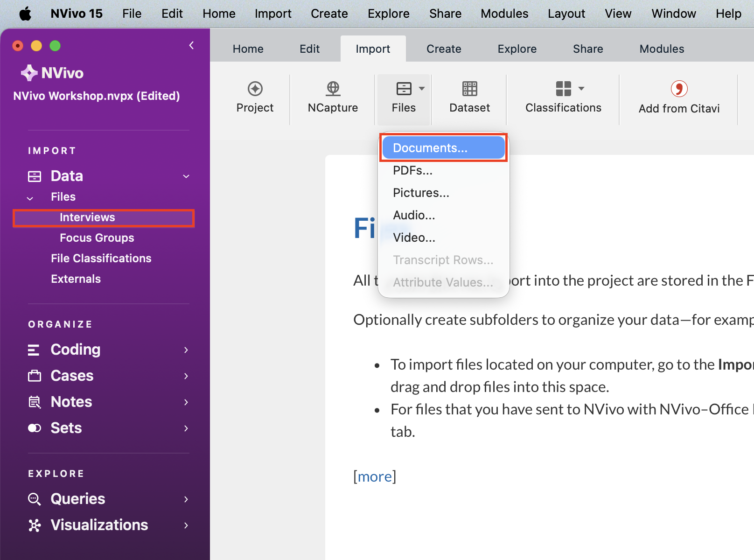The height and width of the screenshot is (560, 754).
Task: Expand the Coding section
Action: 186,350
